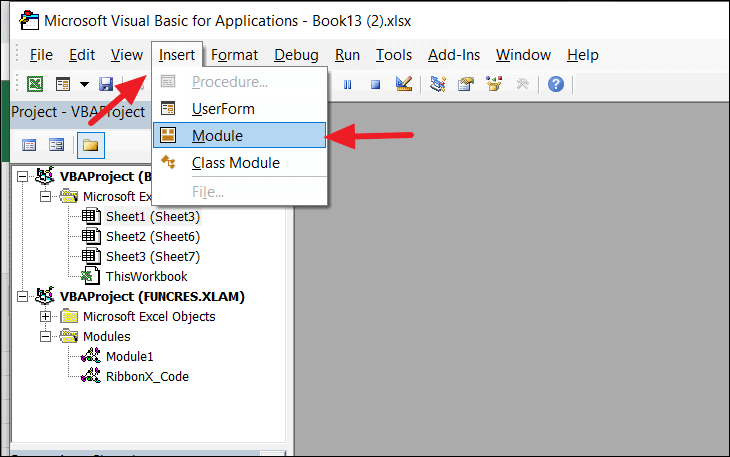
Task: Collapse the Modules folder
Action: [x=45, y=336]
